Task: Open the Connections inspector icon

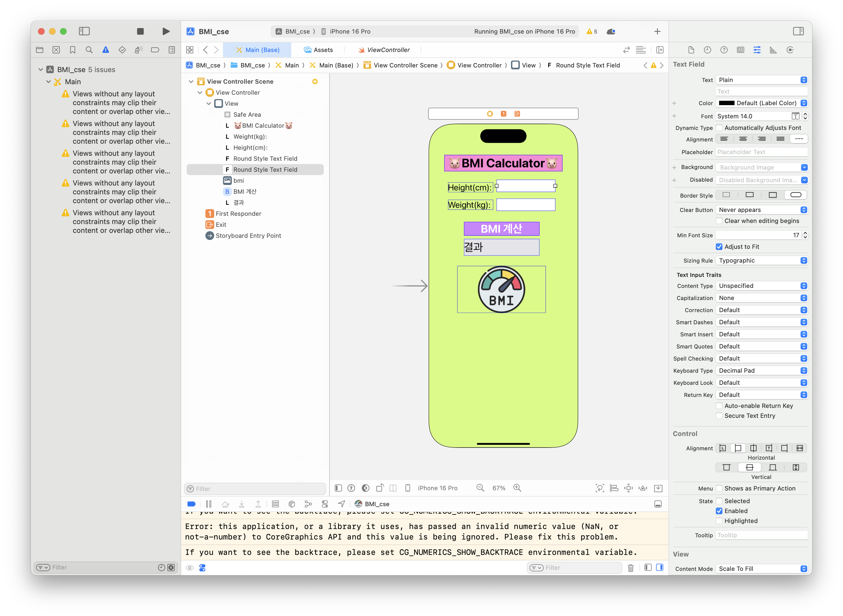Action: (x=790, y=50)
